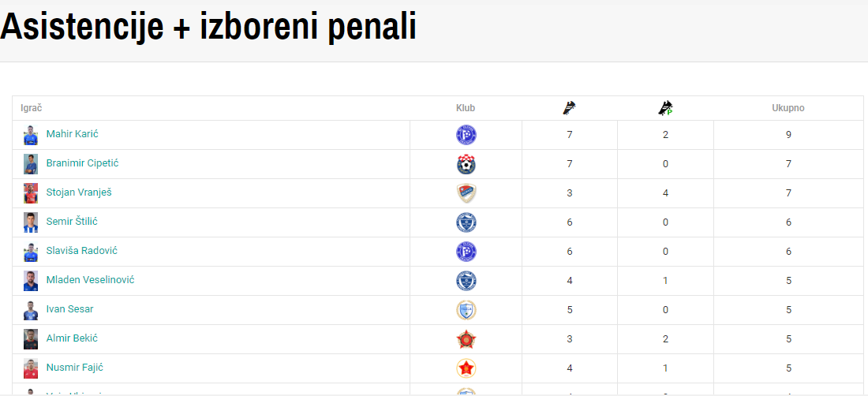868x396 pixels.
Task: Open Ivan Sesar's club crest
Action: coord(466,310)
